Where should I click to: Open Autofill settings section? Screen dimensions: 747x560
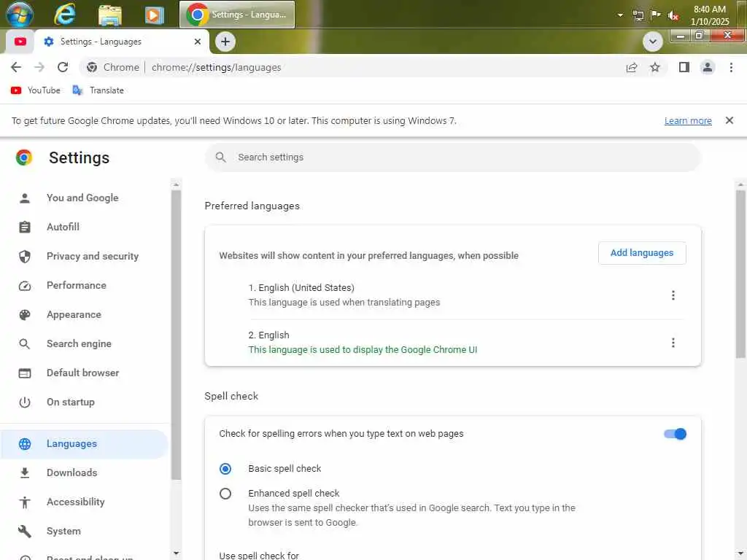[63, 227]
